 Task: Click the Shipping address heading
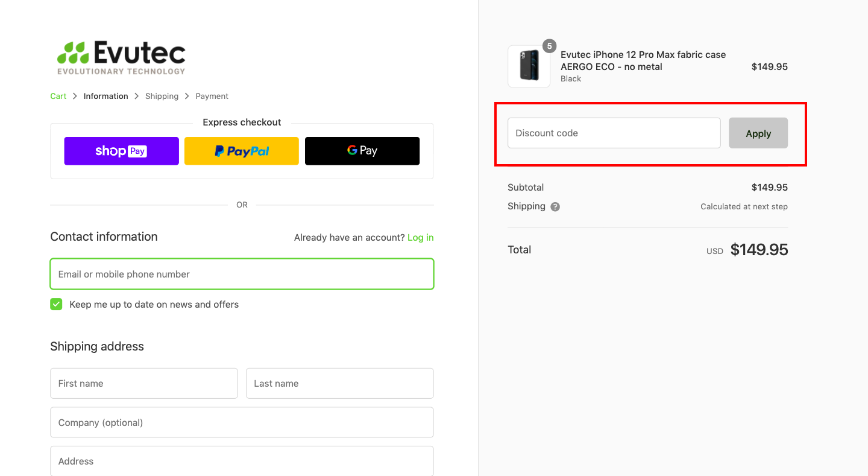tap(97, 346)
